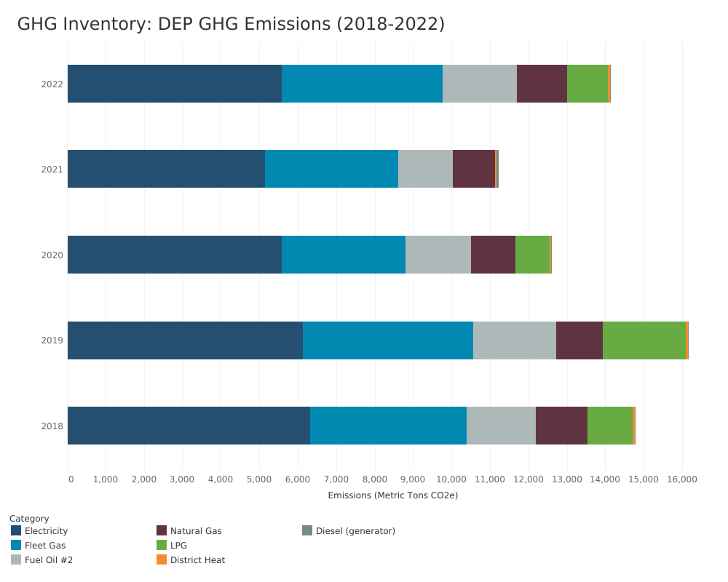Click the 2020 Electricity bar segment
The width and height of the screenshot is (728, 582).
175,255
